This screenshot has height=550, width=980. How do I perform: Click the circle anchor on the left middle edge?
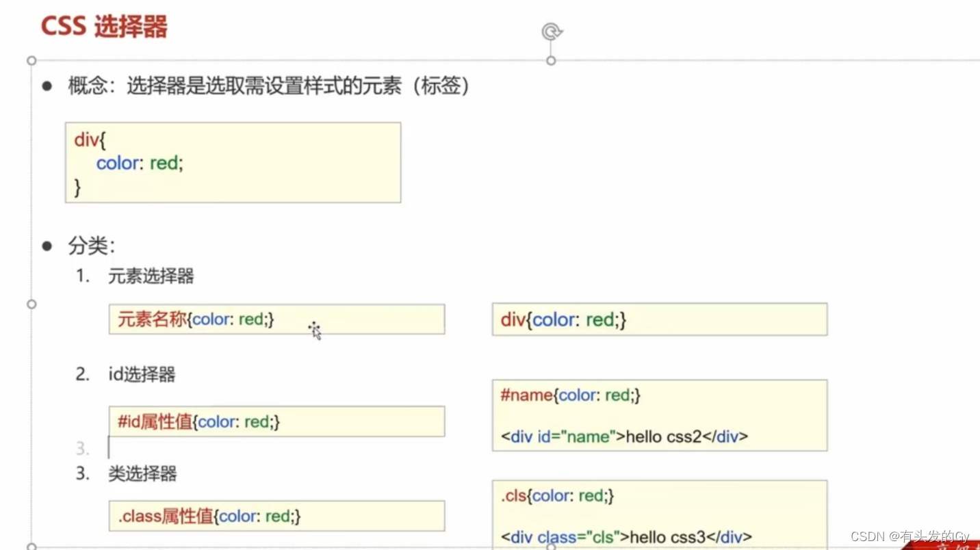click(x=31, y=304)
